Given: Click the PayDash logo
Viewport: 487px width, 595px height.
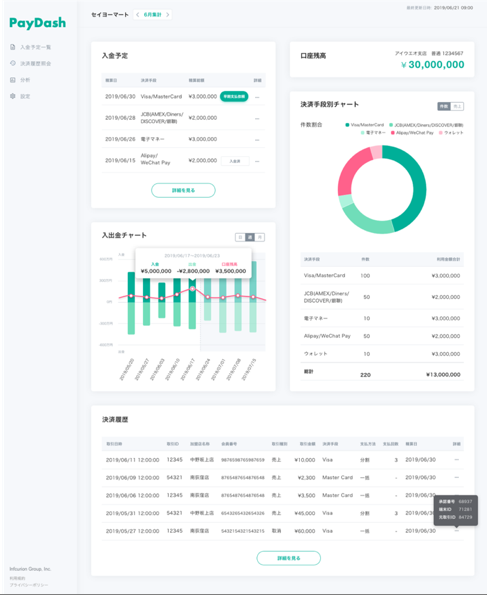Looking at the screenshot, I should tap(38, 23).
